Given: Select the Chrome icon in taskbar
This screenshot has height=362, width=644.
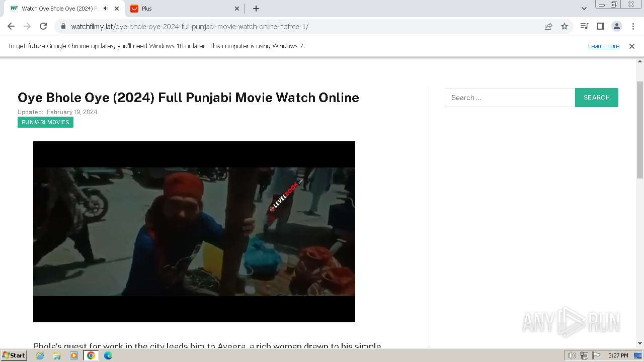Looking at the screenshot, I should 91,355.
